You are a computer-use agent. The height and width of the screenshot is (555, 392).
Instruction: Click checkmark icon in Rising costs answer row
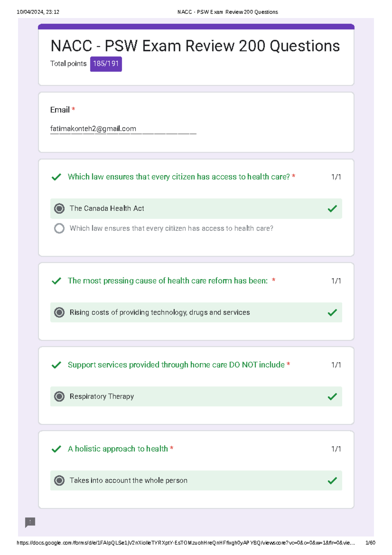332,312
